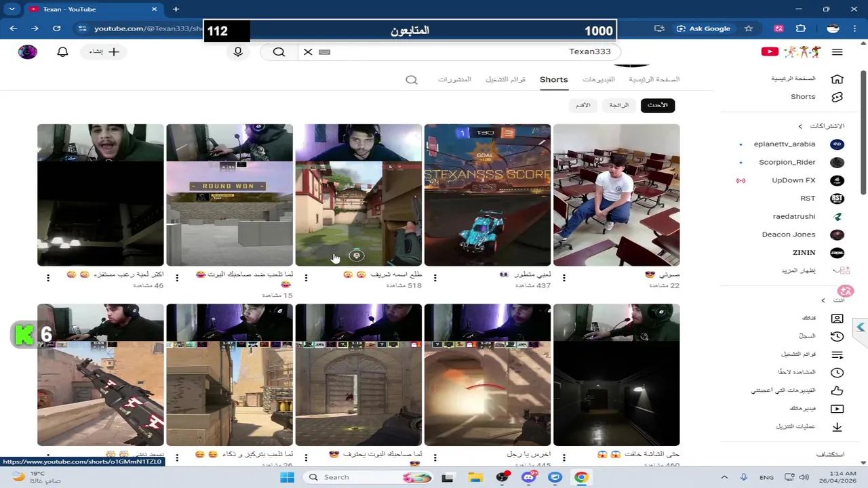The height and width of the screenshot is (488, 868).
Task: Open الفيديوهات التي أعجبتني liked videos
Action: pos(797,390)
